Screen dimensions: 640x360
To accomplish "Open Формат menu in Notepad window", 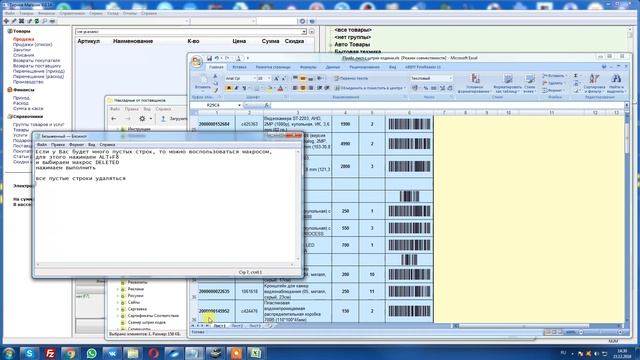I will pos(76,144).
